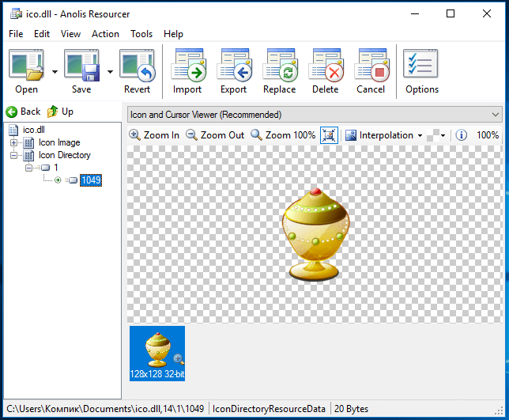Open the checkerboard background color picker
The height and width of the screenshot is (420, 509).
point(436,135)
